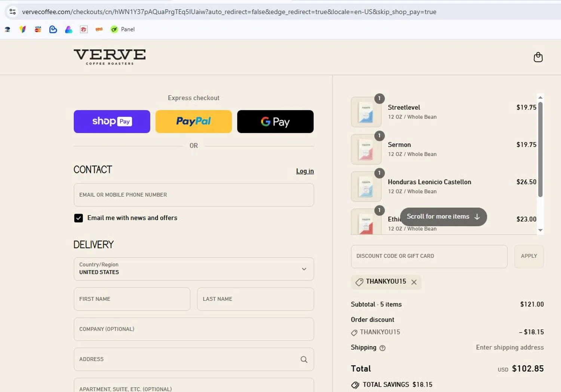Pay with PayPal
The image size is (561, 392).
pyautogui.click(x=193, y=122)
